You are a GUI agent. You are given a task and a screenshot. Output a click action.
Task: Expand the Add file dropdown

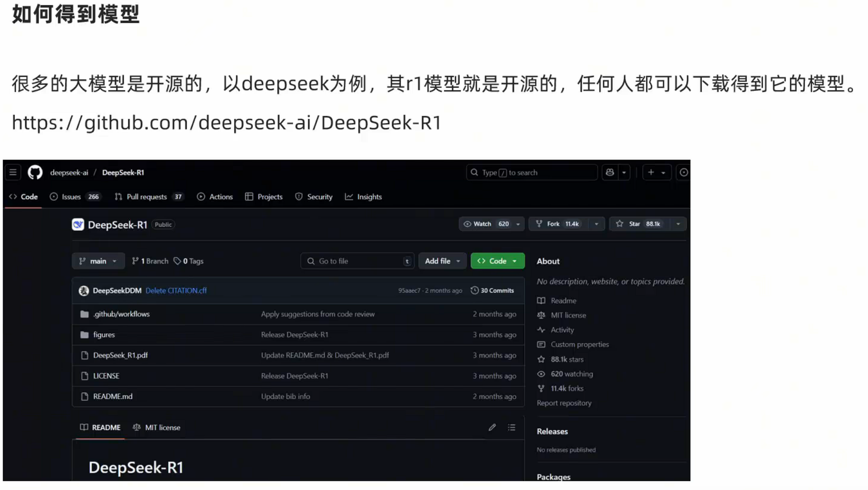click(442, 261)
